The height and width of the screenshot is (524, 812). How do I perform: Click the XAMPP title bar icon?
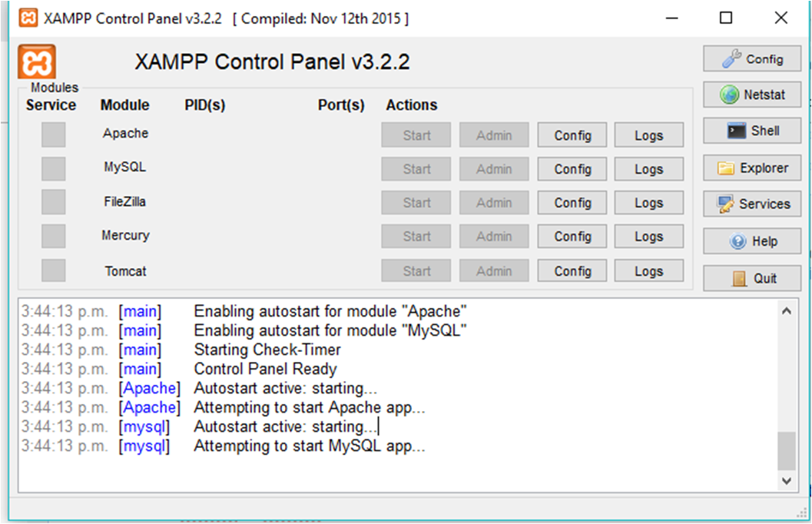pyautogui.click(x=28, y=18)
